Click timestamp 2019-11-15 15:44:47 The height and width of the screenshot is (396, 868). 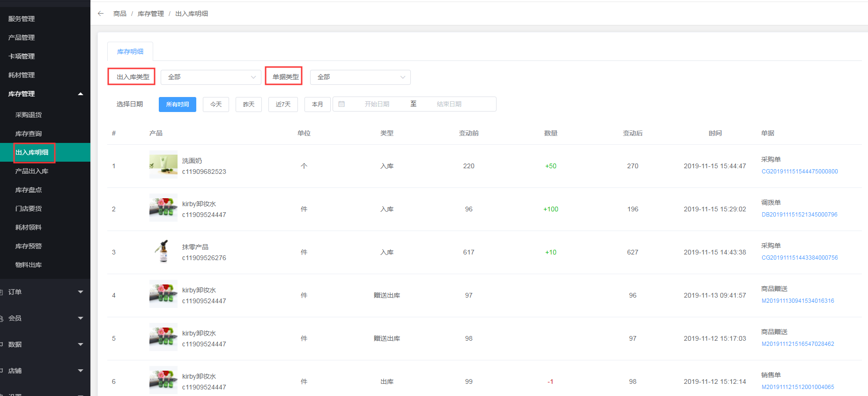click(715, 166)
